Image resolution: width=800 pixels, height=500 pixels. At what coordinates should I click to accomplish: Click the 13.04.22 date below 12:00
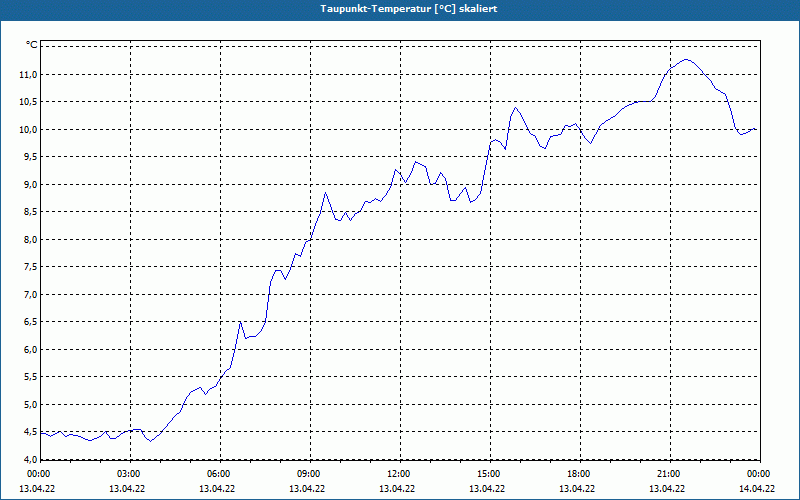(397, 488)
